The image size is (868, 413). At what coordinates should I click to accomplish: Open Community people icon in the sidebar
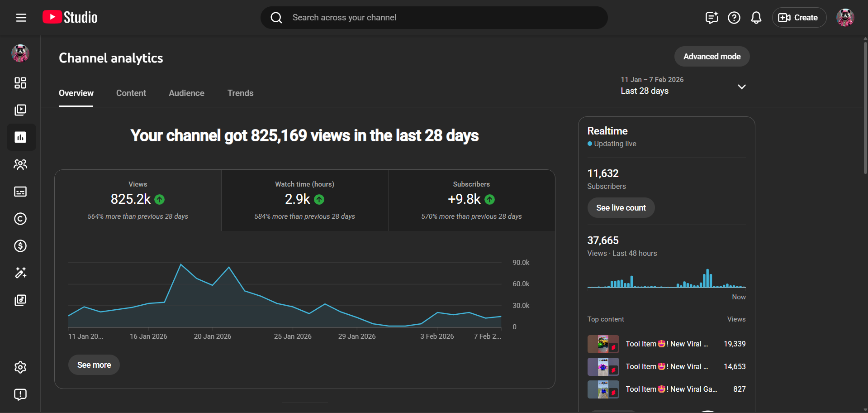(20, 164)
